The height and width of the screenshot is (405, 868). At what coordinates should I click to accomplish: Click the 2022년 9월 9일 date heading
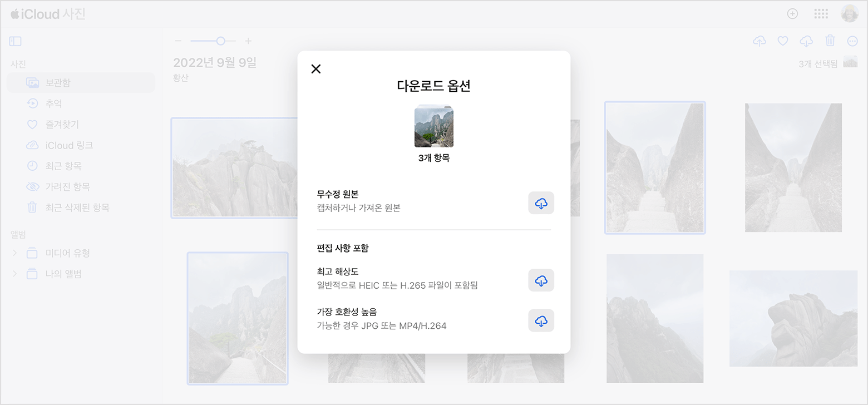(215, 63)
